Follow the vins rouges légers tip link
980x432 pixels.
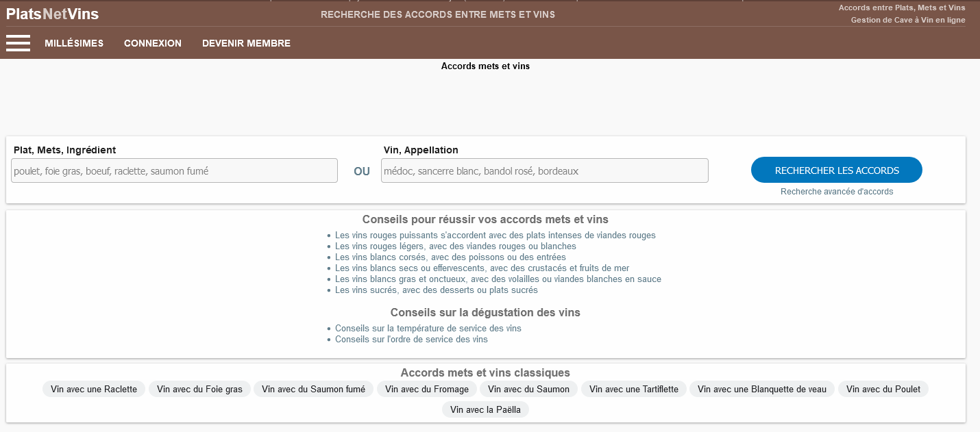point(455,246)
